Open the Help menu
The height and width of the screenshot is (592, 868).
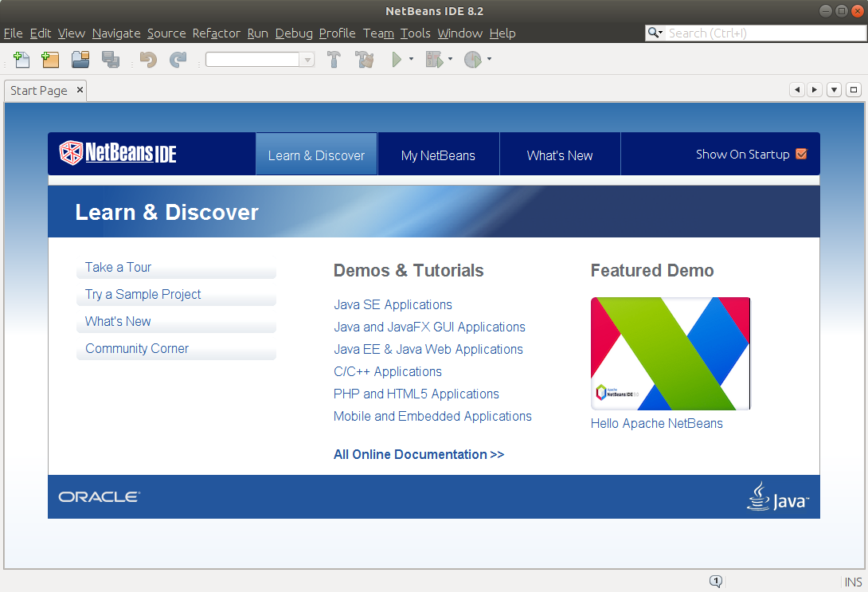[502, 33]
